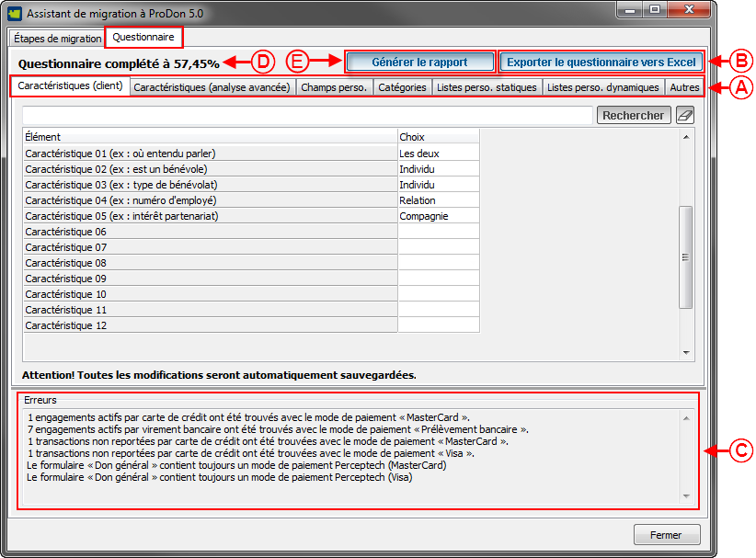Open the Autres tab
756x558 pixels.
684,87
